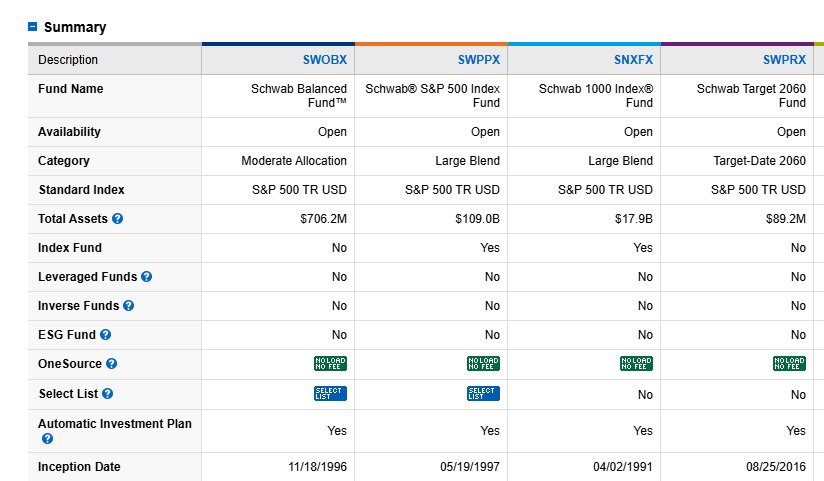
Task: Click the Index Fund row label
Action: click(70, 248)
